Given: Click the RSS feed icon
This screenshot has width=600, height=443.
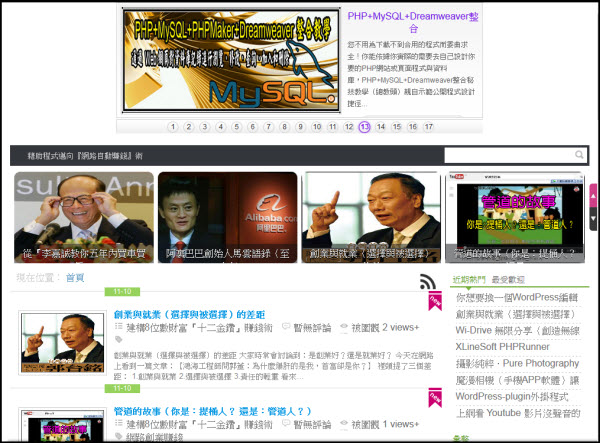Looking at the screenshot, I should [x=430, y=283].
